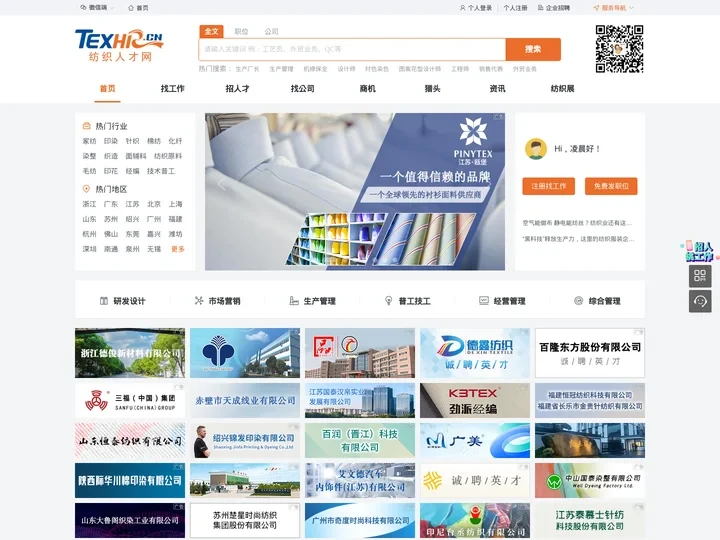Screen dimensions: 720x540
Task: Click the 综合管理 category icon
Action: (x=579, y=301)
